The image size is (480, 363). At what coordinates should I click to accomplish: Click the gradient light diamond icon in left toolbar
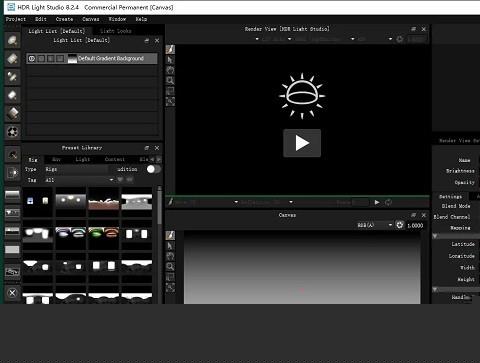point(12,114)
